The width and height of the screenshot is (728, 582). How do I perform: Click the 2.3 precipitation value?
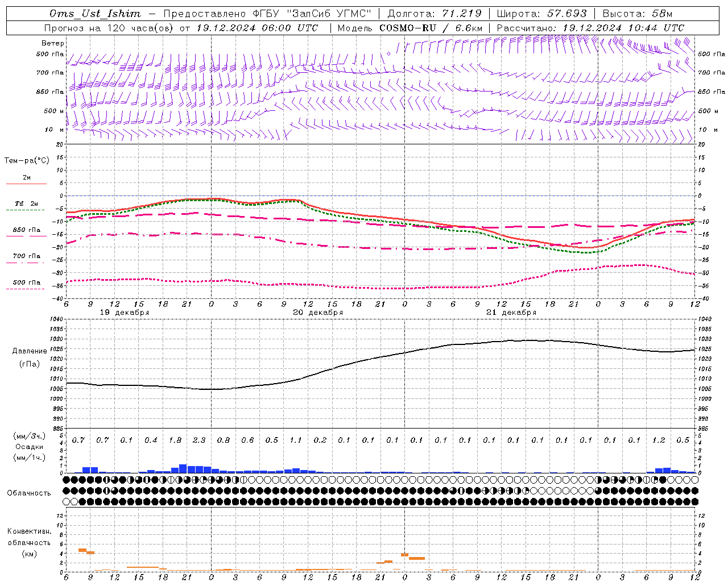click(199, 440)
